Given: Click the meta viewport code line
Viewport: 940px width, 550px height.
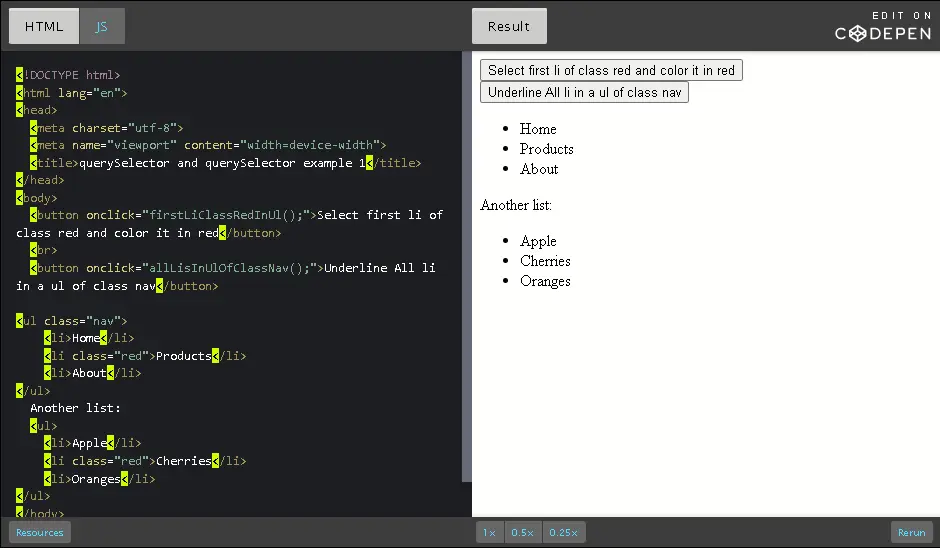Looking at the screenshot, I should click(208, 145).
